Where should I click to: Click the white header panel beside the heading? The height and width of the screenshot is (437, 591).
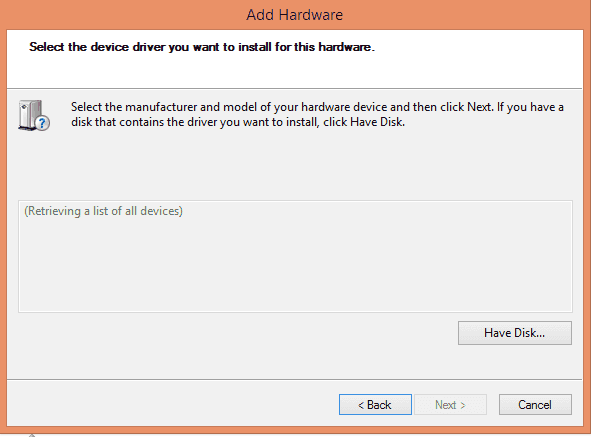pyautogui.click(x=479, y=58)
